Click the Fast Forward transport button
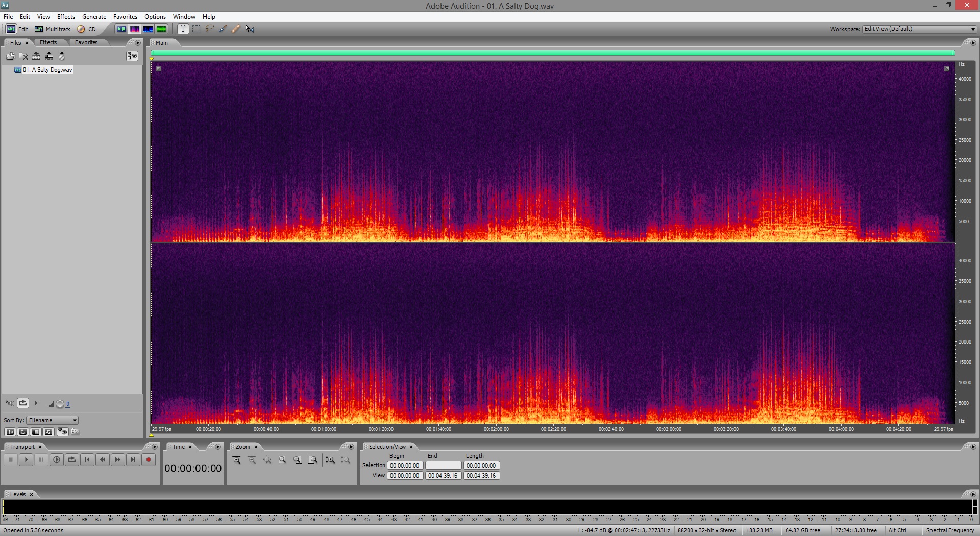 click(118, 460)
